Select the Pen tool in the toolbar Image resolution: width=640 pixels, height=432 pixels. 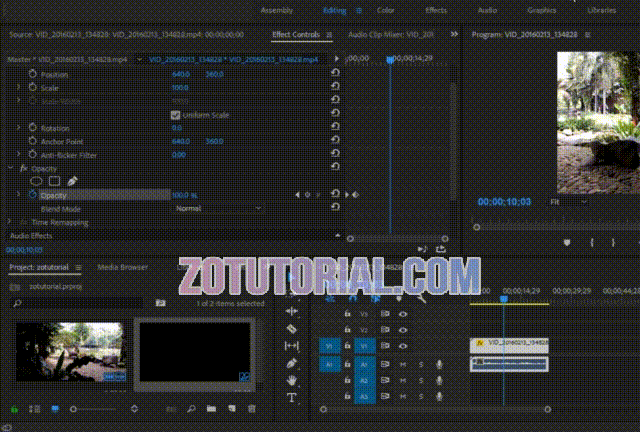click(291, 363)
